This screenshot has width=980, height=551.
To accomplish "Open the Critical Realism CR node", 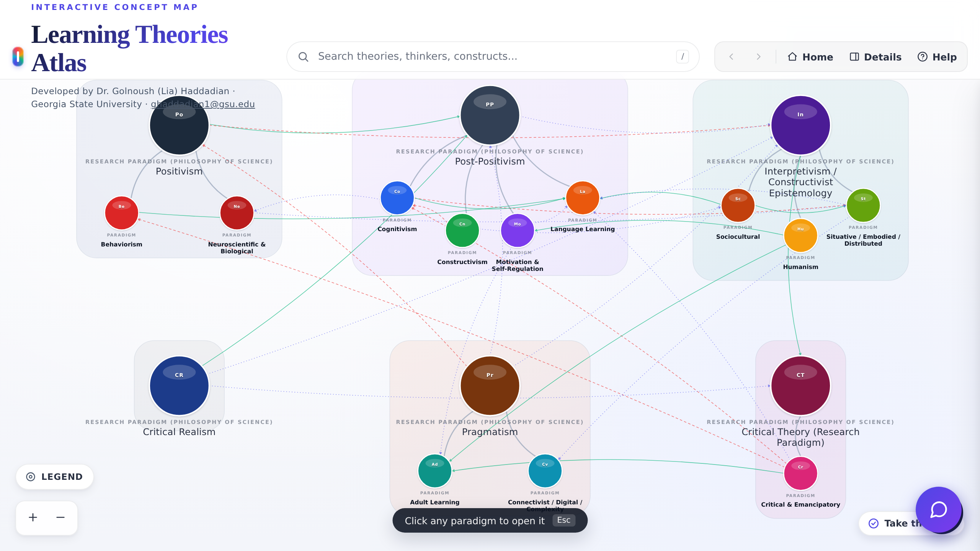I will (179, 386).
